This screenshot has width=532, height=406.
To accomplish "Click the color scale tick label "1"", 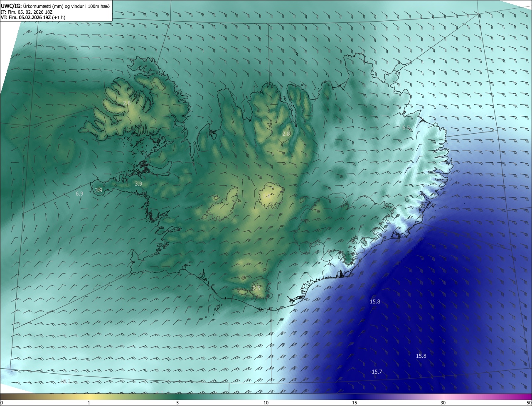I will [89, 403].
